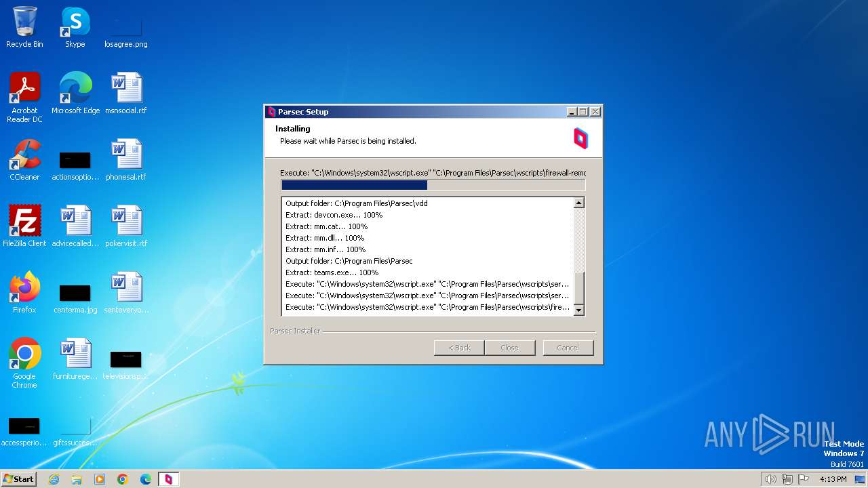Viewport: 868px width, 488px height.
Task: Select log line 'Extract: devcon.exe... 100%'
Action: [334, 215]
